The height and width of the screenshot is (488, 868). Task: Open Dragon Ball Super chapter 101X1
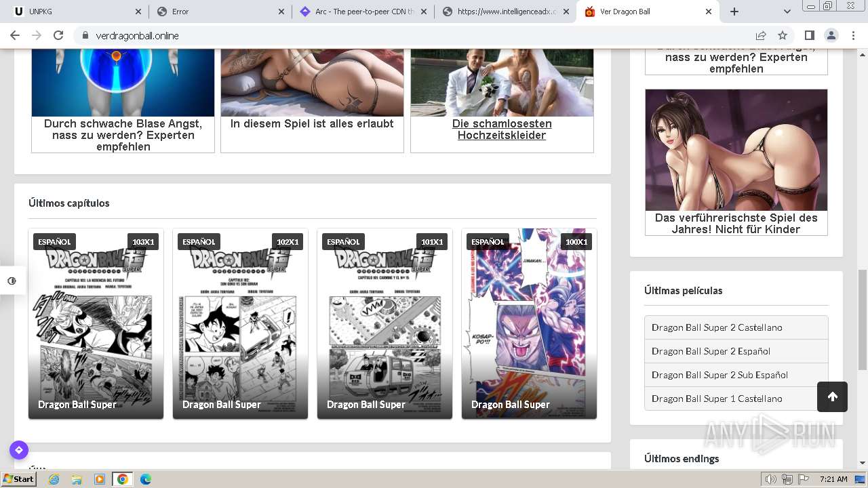(x=384, y=323)
